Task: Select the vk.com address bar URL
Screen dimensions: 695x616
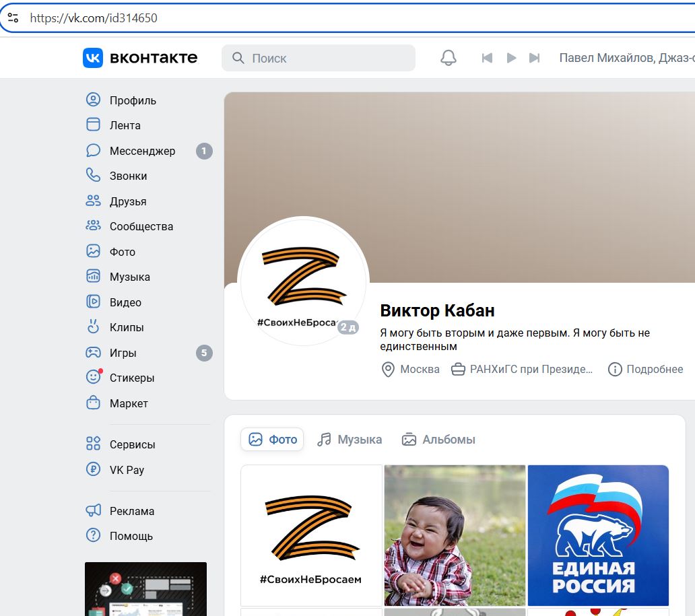Action: [94, 18]
